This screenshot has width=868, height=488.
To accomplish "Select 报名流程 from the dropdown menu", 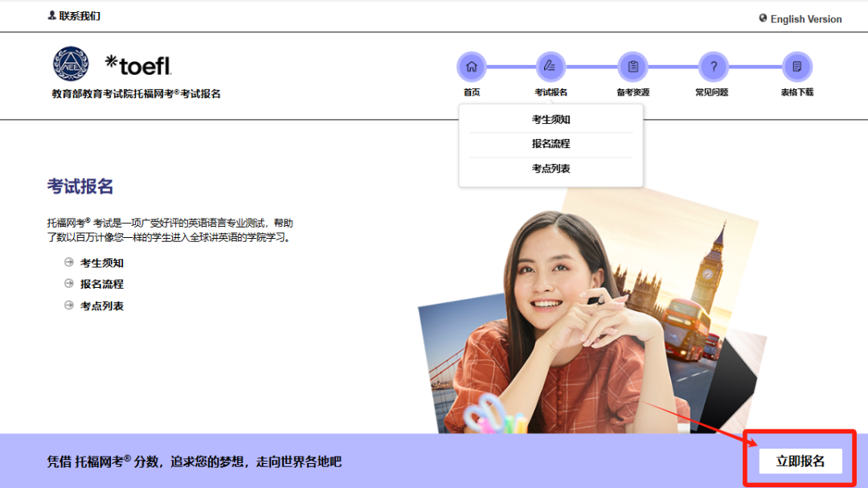I will [x=550, y=143].
